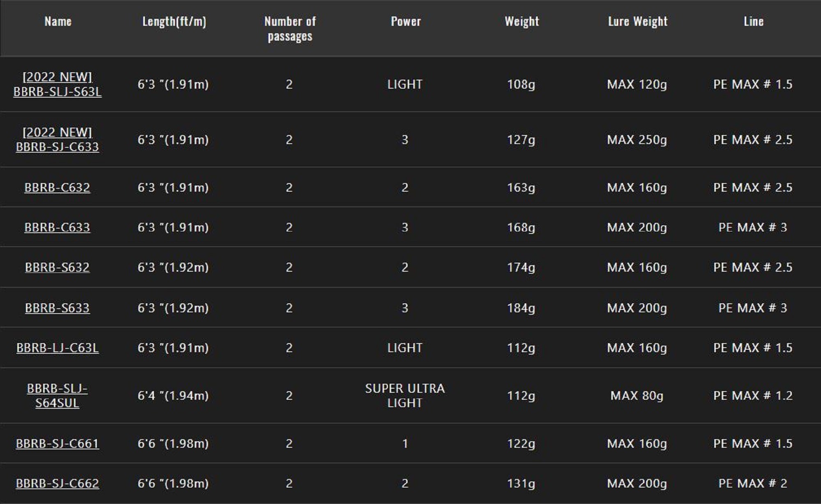Open the BBRB-C633 product link
This screenshot has height=504, width=821.
point(57,227)
